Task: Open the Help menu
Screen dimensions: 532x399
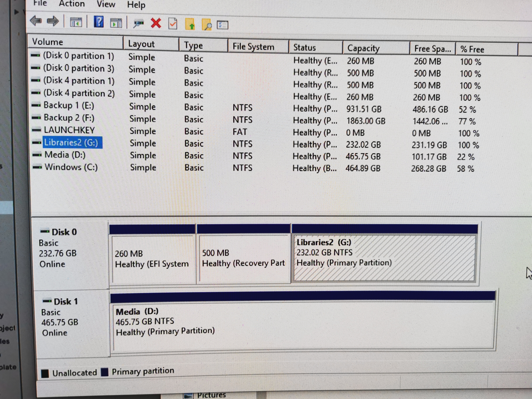Action: click(x=136, y=5)
